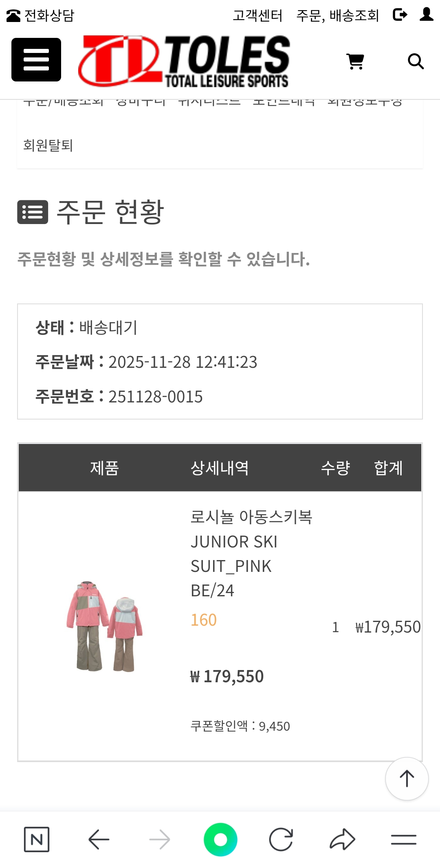The height and width of the screenshot is (868, 440).
Task: Tap the scroll-to-top arrow button
Action: [407, 778]
